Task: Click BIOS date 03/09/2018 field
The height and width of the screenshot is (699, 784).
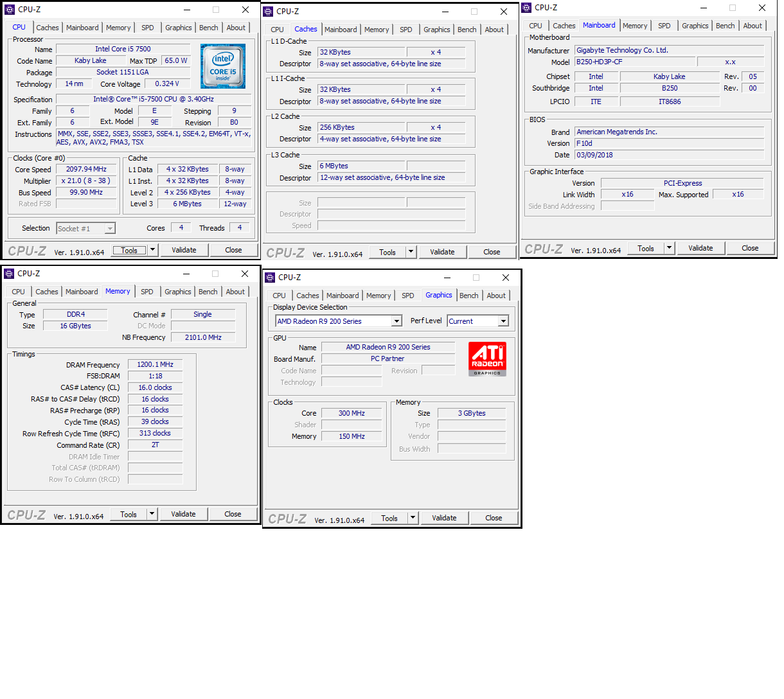Action: (x=670, y=155)
